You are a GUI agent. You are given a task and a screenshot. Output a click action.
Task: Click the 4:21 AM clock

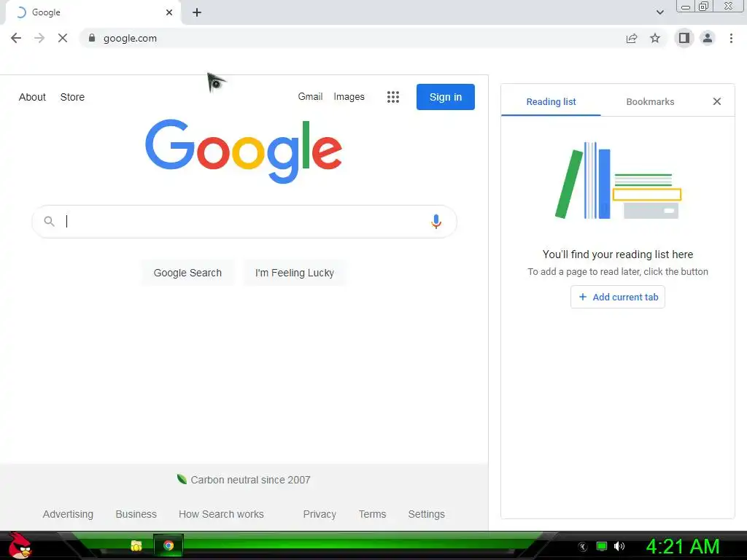coord(682,546)
